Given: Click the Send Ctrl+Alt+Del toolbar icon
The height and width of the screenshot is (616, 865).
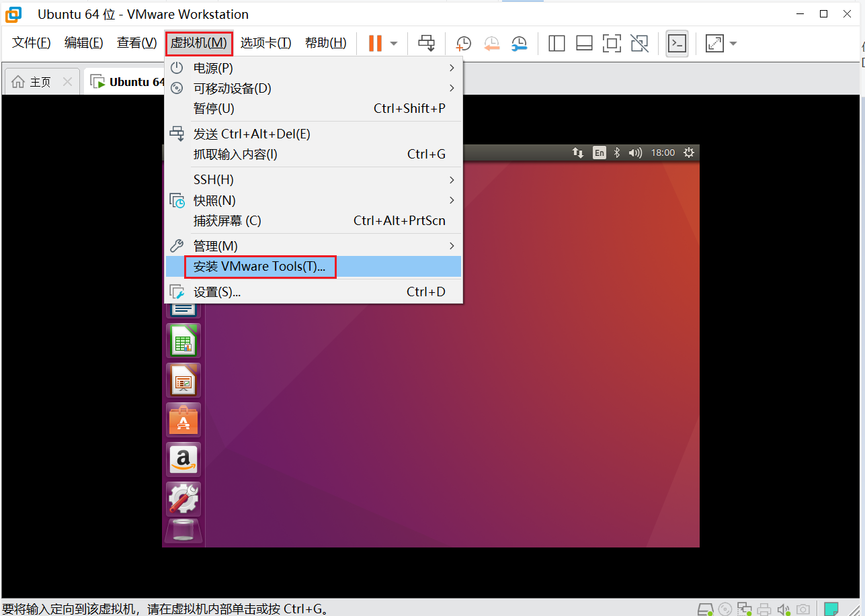Looking at the screenshot, I should tap(427, 44).
